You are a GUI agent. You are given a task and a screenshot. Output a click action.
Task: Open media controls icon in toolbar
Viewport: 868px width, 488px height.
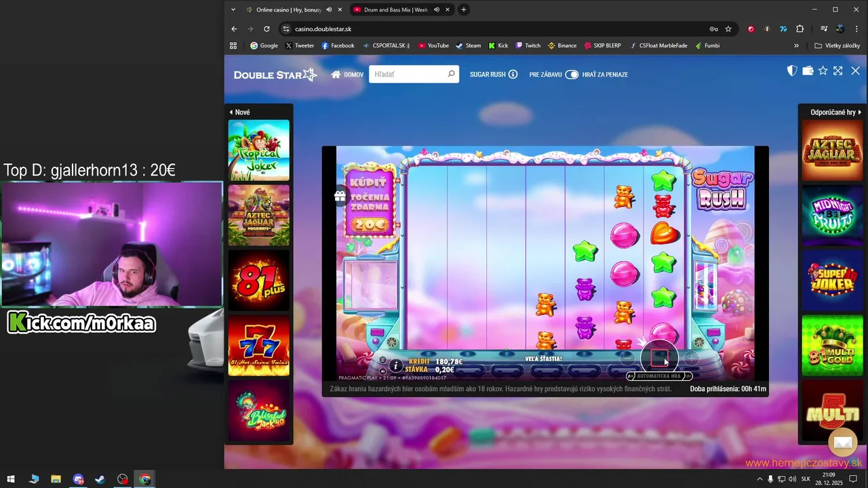[824, 29]
